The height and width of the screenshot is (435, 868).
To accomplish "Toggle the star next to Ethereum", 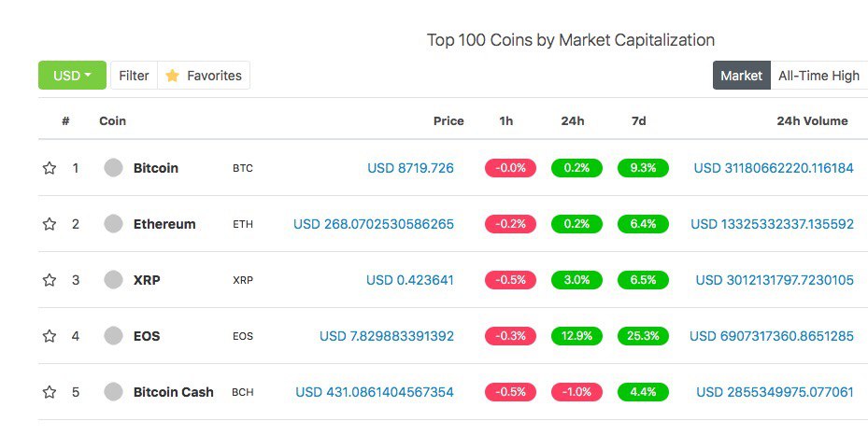I will tap(50, 224).
